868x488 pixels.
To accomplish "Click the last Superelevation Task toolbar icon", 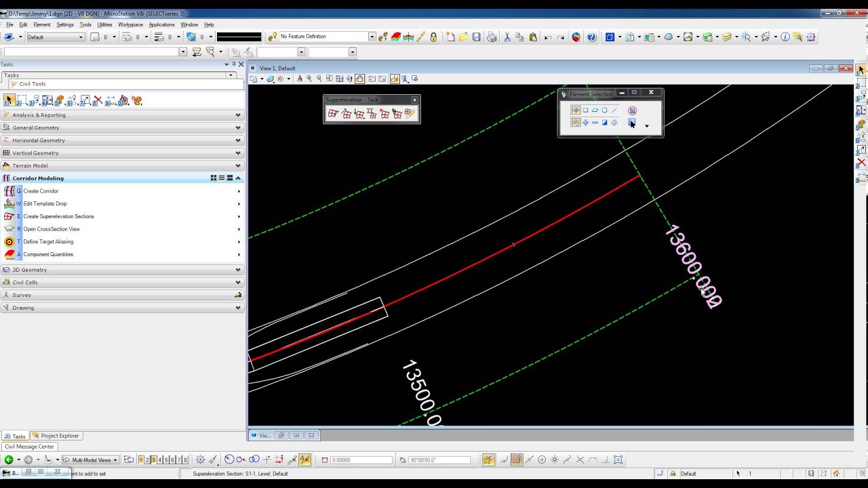I will (x=410, y=114).
